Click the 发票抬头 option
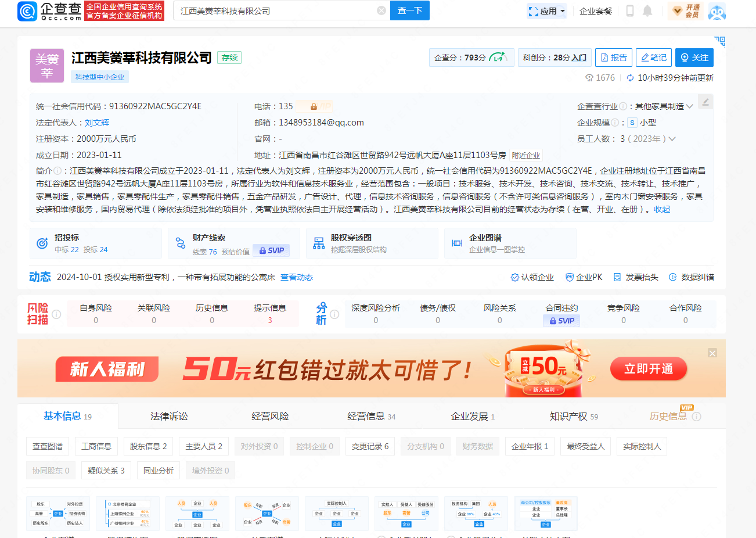The image size is (756, 538). tap(635, 278)
